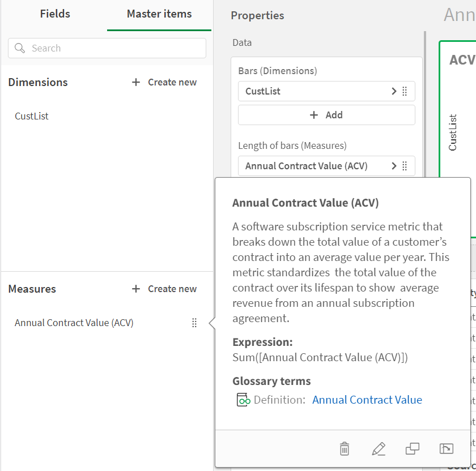Viewport: 476px width, 471px height.
Task: Click the add-to-sheet icon in the popover
Action: (447, 449)
